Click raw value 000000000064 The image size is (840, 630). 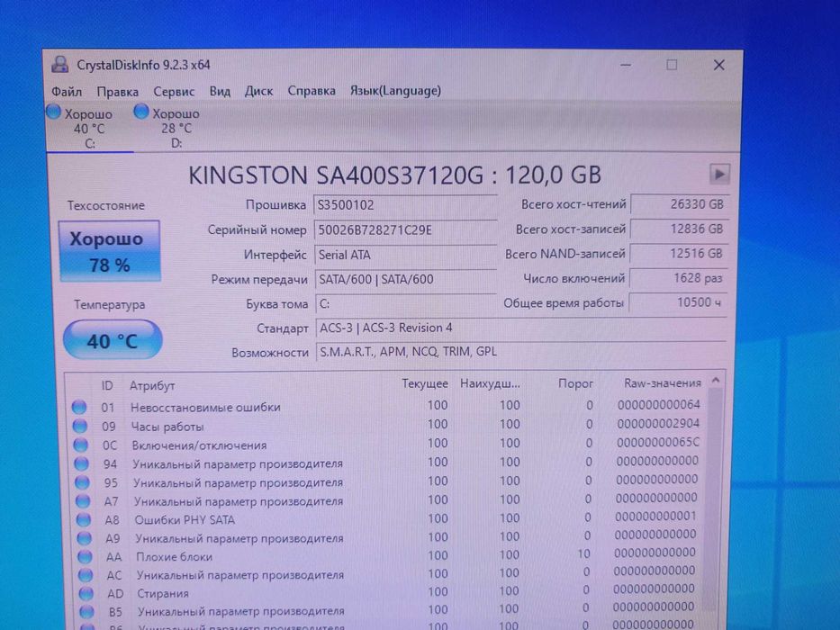point(659,405)
